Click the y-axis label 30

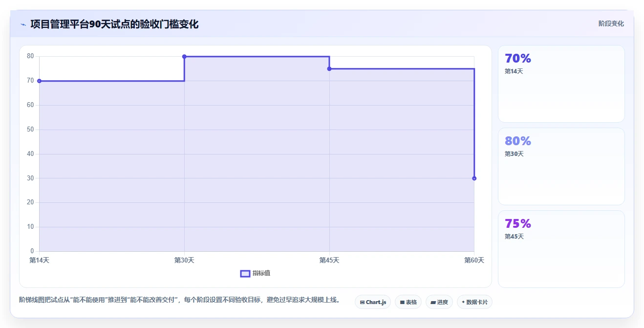pos(30,178)
